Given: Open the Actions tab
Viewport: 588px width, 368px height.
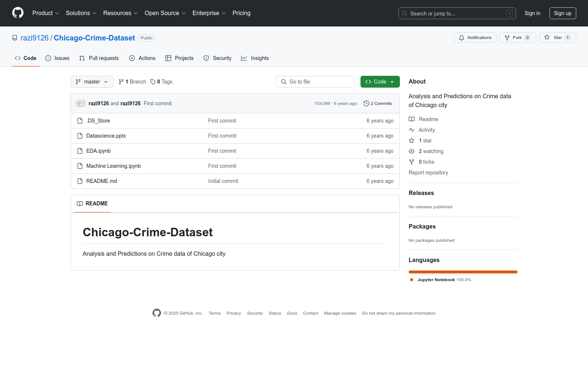Looking at the screenshot, I should click(x=142, y=58).
